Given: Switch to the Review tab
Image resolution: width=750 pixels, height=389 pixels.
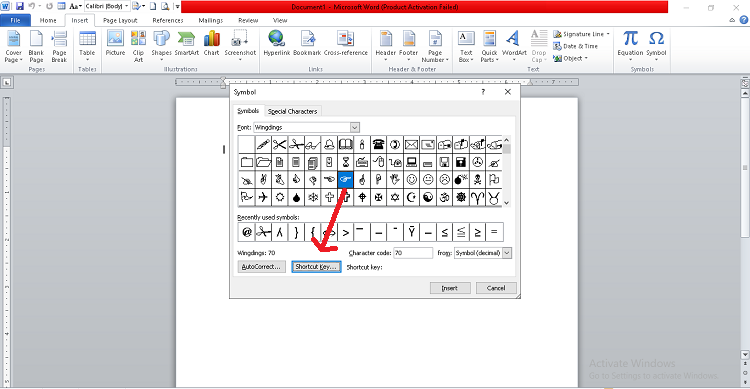Looking at the screenshot, I should [248, 20].
